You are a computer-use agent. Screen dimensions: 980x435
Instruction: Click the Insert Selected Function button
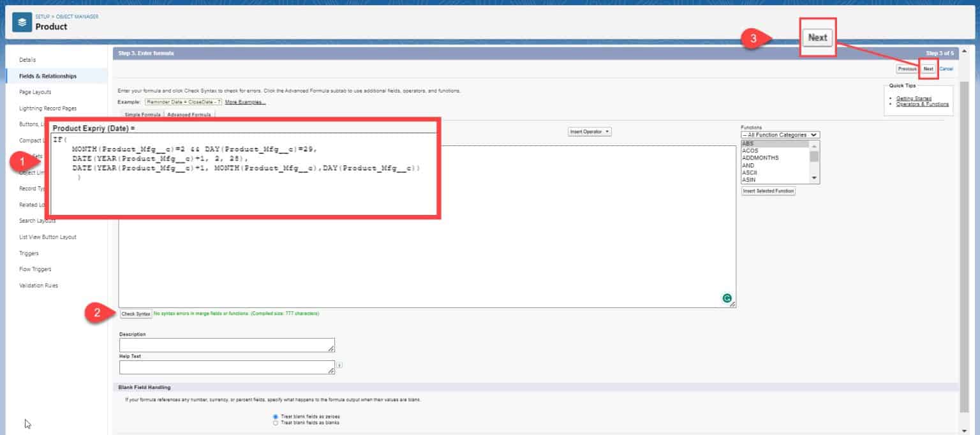768,191
